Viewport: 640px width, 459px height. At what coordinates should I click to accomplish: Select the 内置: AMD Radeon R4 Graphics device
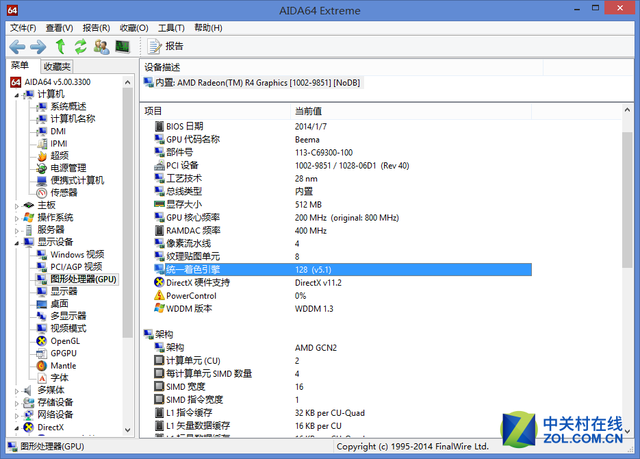(253, 83)
